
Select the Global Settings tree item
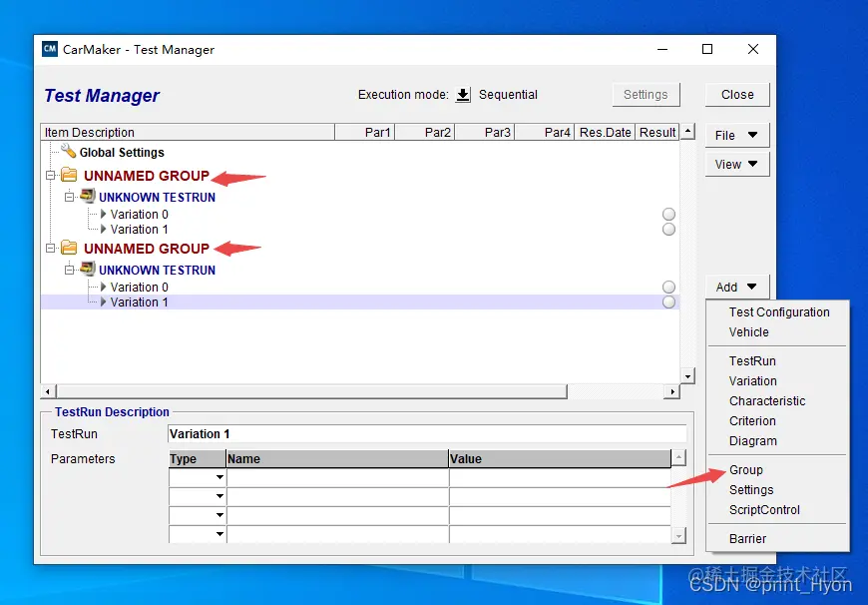122,153
